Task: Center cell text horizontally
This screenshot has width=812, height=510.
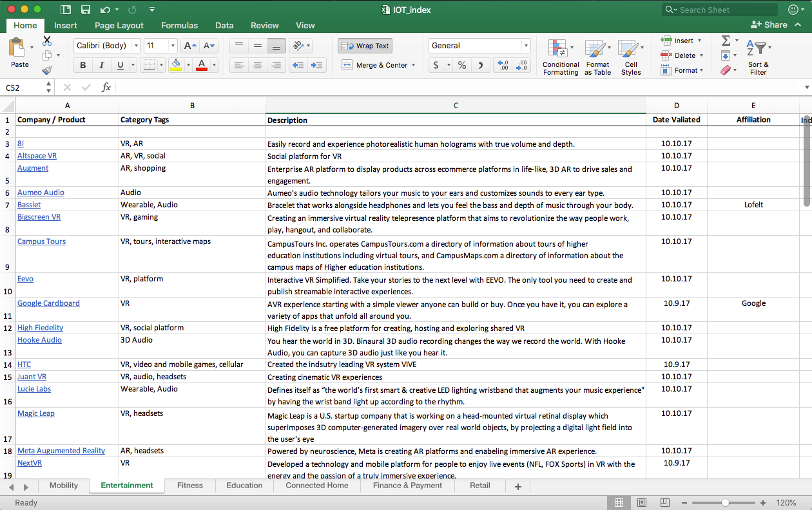Action: pos(258,65)
